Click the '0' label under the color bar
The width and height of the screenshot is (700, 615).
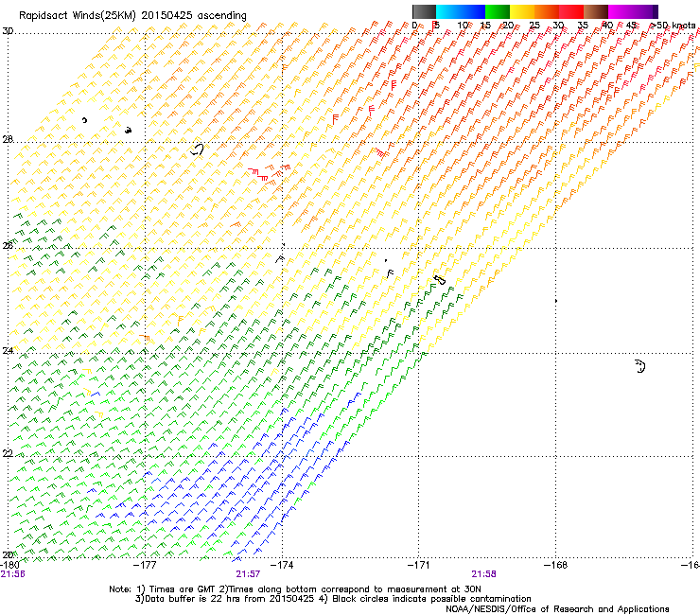coord(414,26)
